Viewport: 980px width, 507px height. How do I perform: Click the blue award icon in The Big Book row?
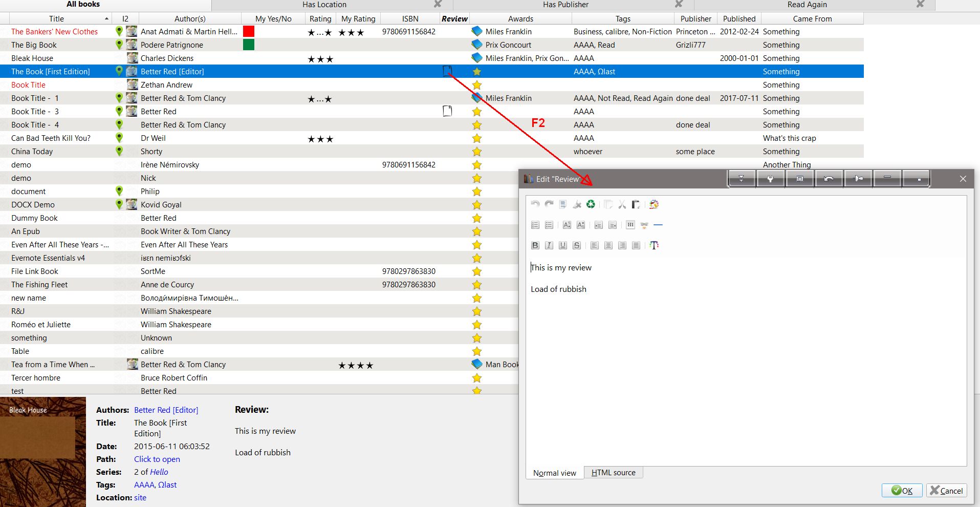pos(477,45)
